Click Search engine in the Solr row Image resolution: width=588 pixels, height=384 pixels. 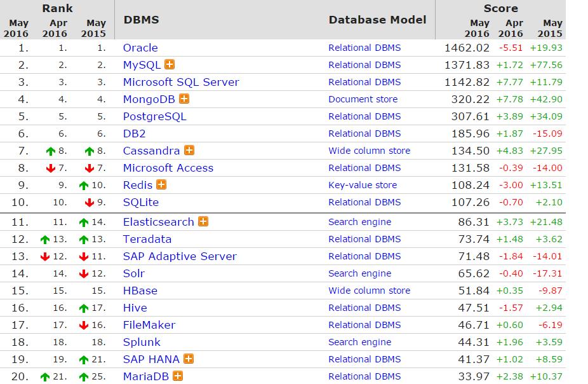(x=359, y=273)
